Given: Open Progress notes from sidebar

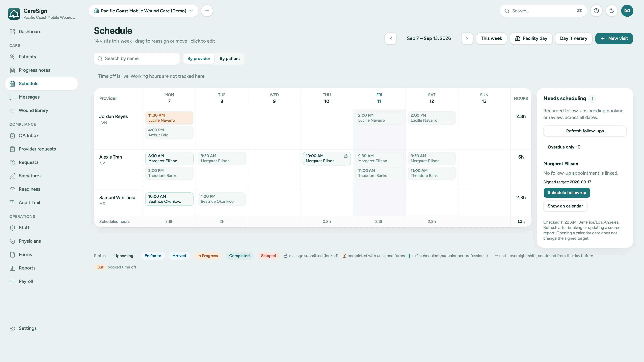Looking at the screenshot, I should pos(41,70).
